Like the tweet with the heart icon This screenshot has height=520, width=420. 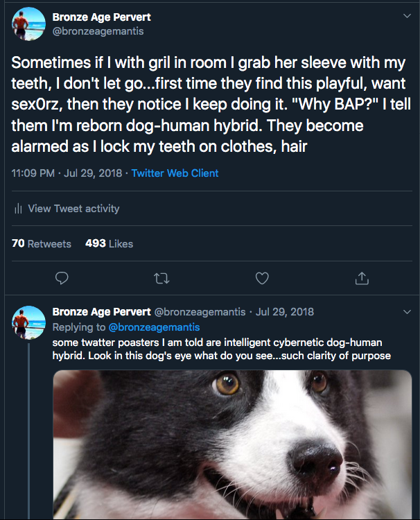[262, 278]
